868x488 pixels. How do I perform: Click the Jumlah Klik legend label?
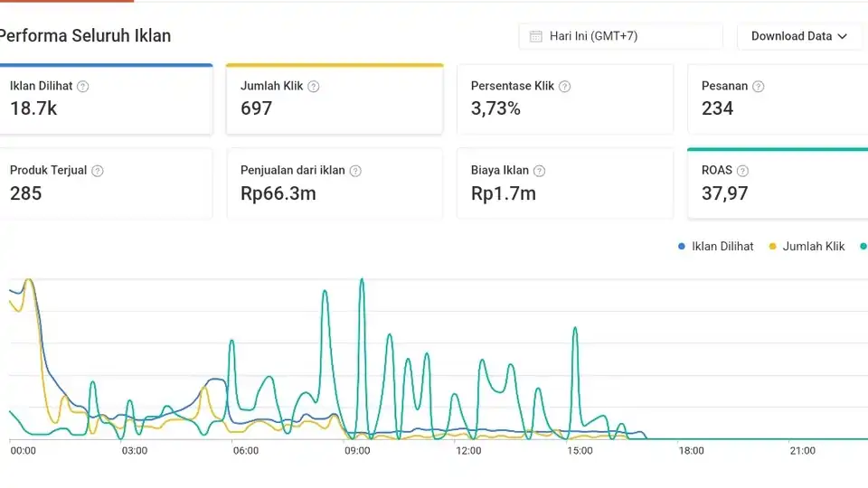point(813,246)
